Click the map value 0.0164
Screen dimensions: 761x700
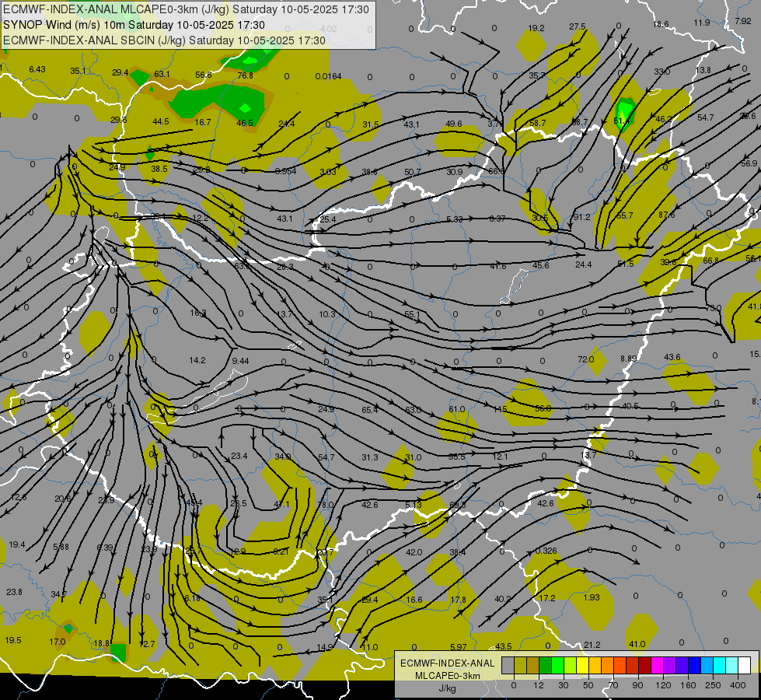(x=329, y=76)
